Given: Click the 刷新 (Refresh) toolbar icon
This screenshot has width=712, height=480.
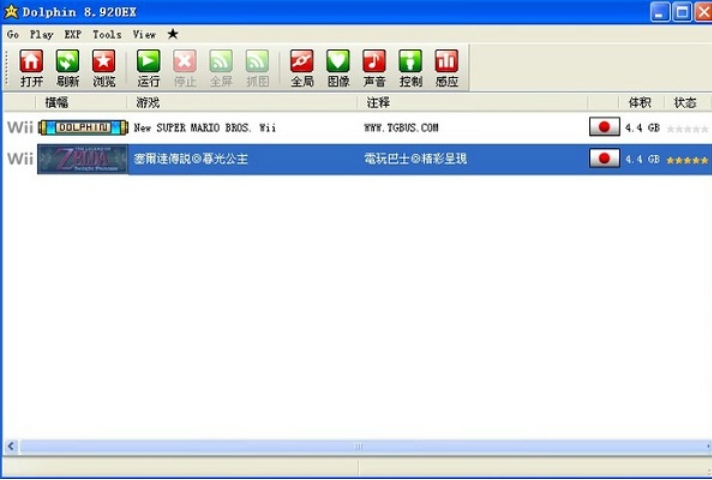Looking at the screenshot, I should (67, 61).
